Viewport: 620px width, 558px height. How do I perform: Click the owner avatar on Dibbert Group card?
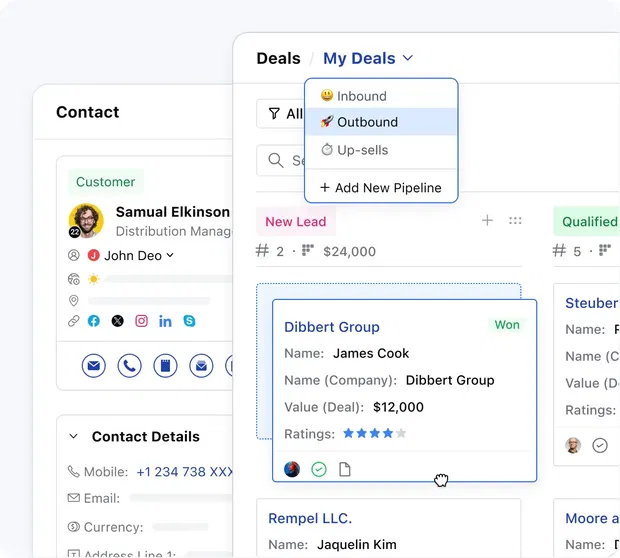tap(292, 469)
